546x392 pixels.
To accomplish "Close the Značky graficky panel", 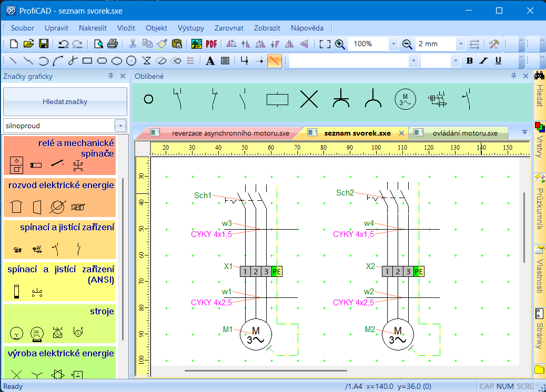I will [123, 76].
